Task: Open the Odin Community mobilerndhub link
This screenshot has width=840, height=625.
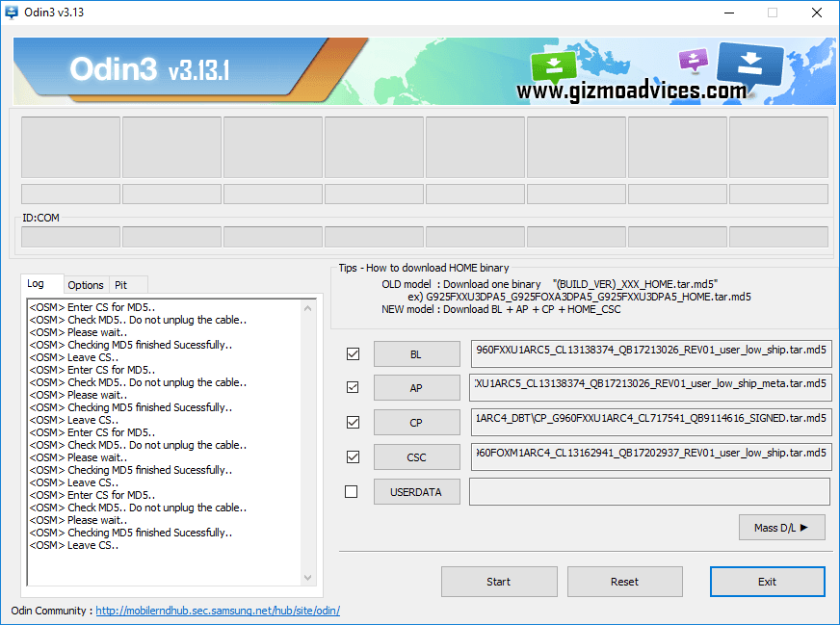Action: [x=218, y=611]
